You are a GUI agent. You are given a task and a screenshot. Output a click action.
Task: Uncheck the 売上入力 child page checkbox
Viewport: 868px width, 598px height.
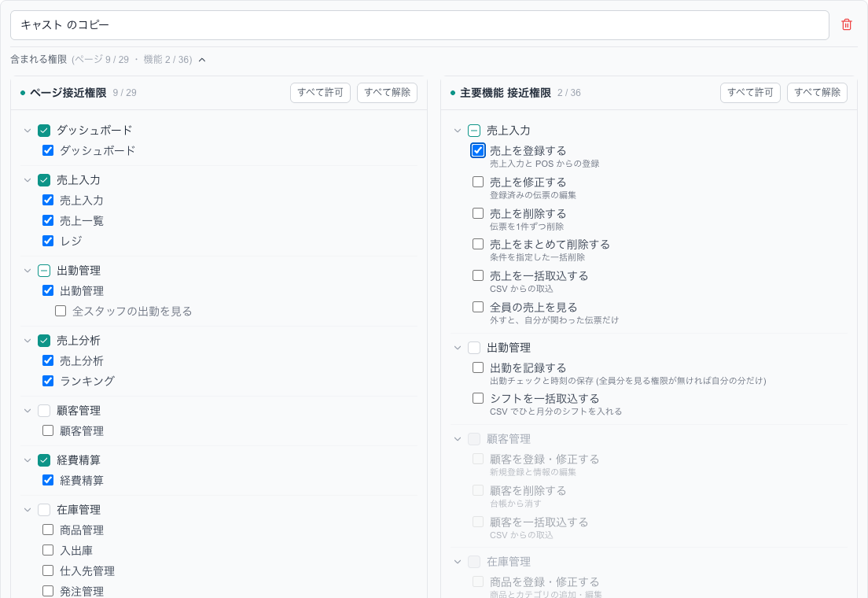point(48,200)
